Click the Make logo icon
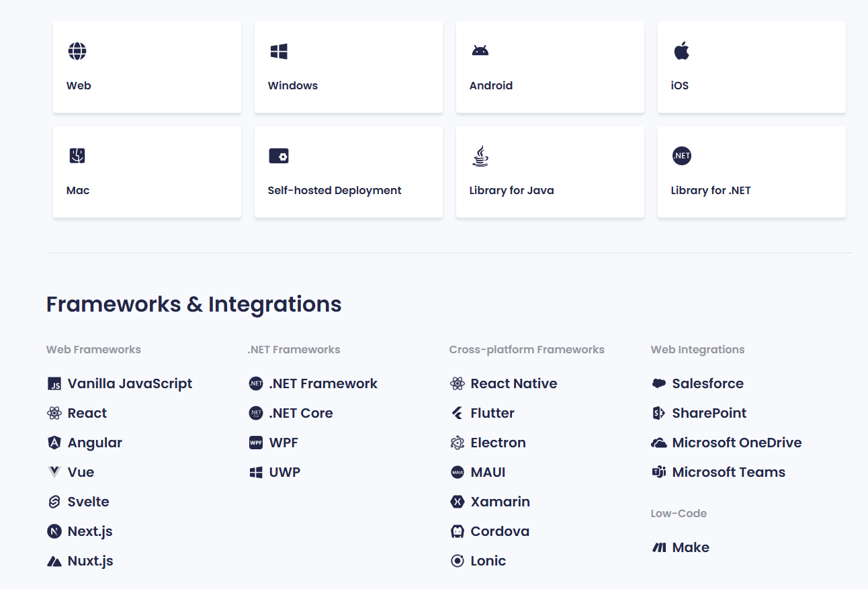The width and height of the screenshot is (868, 589). pyautogui.click(x=659, y=547)
